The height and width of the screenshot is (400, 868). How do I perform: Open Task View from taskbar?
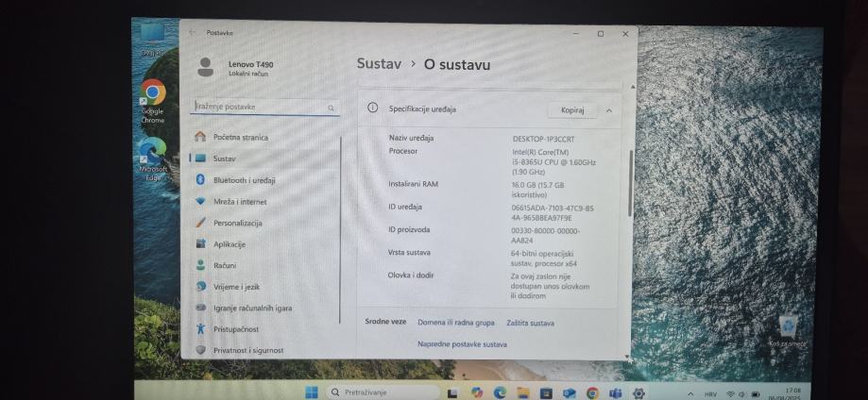pos(452,393)
